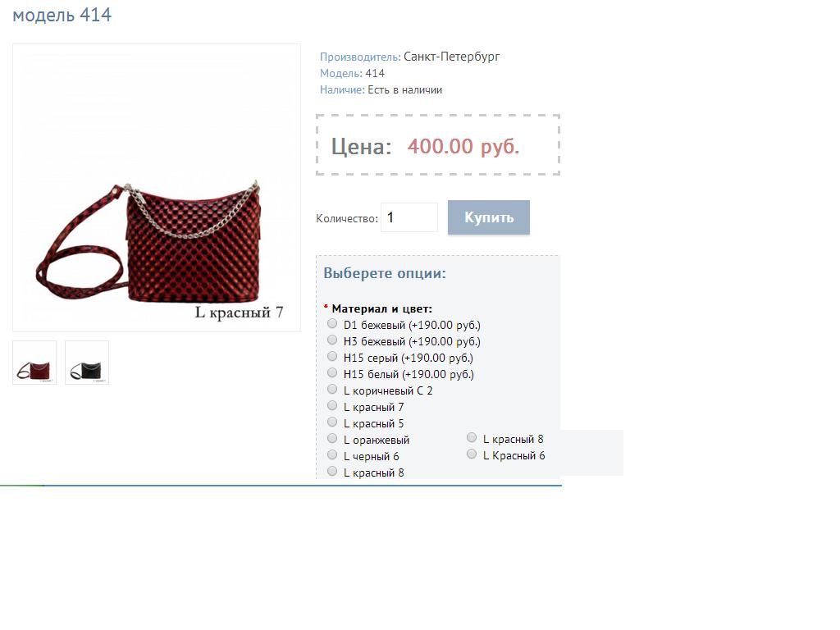Click the модель 414 page title
This screenshot has width=840, height=630.
coord(62,15)
